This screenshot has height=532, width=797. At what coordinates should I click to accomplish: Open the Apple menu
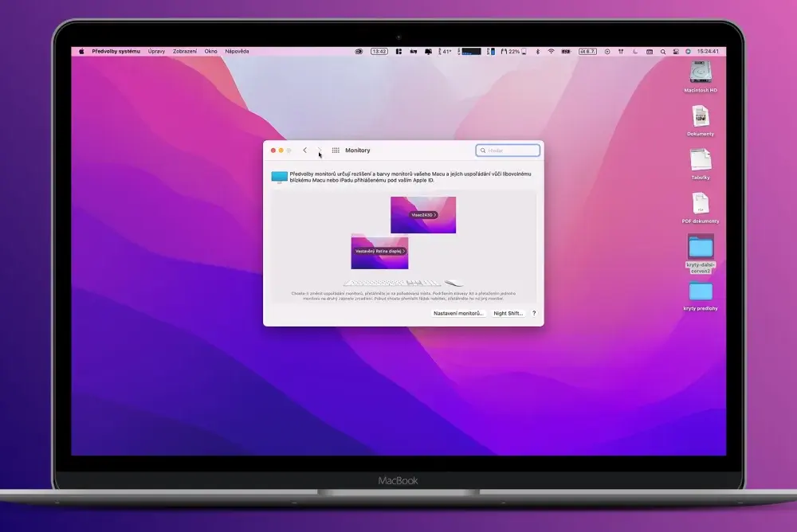point(81,51)
